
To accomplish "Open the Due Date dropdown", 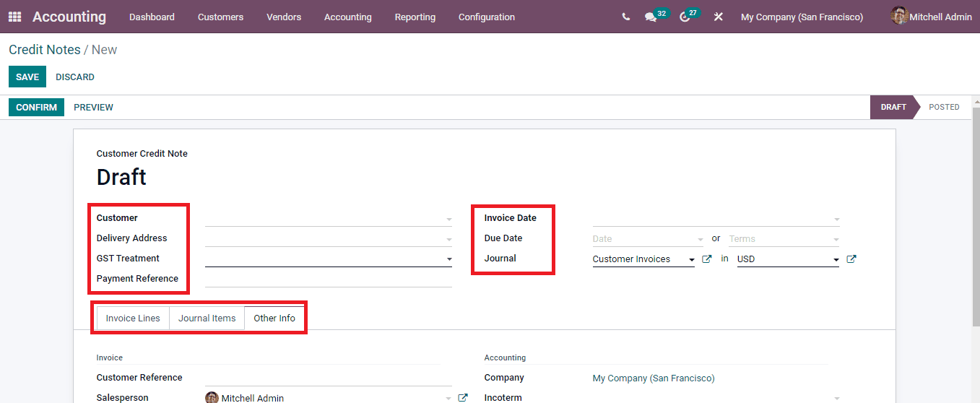I will click(x=700, y=239).
